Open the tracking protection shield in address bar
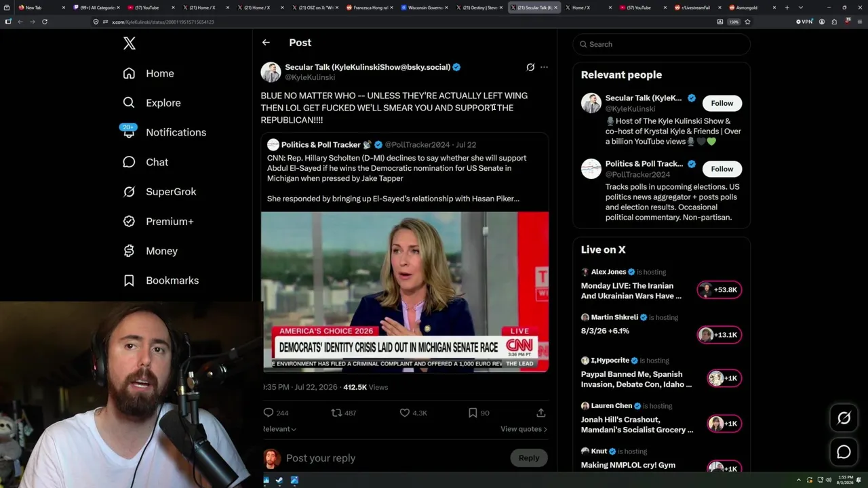 [x=96, y=22]
